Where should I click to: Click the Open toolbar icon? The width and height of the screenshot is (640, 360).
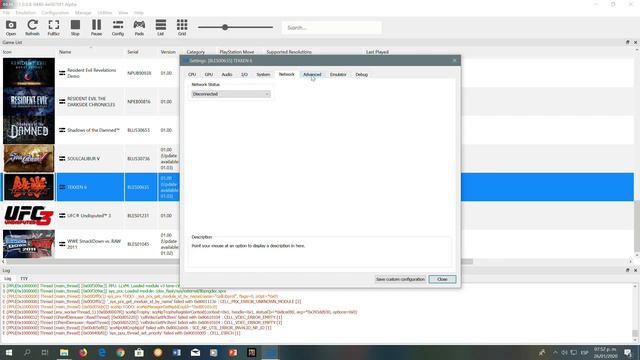coord(11,27)
